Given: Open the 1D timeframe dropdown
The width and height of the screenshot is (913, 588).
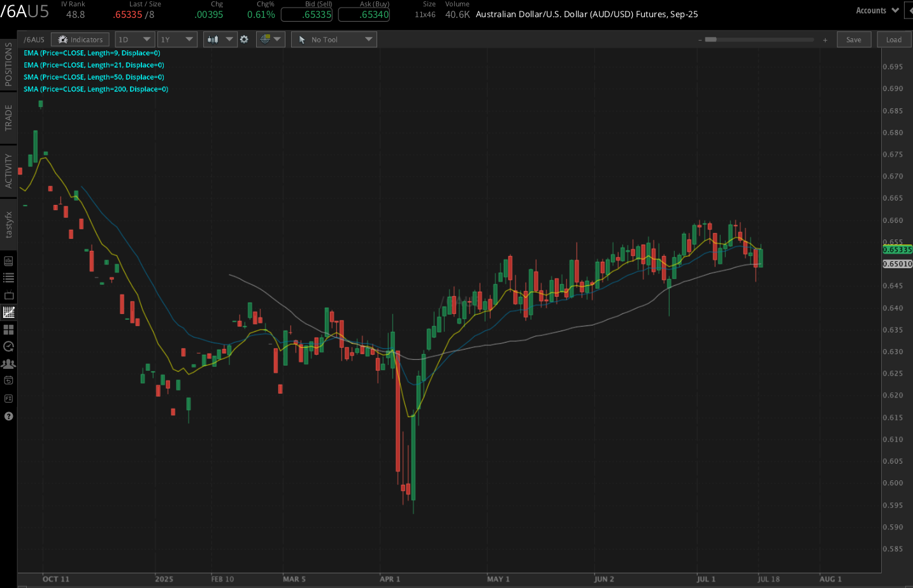Looking at the screenshot, I should coord(134,39).
